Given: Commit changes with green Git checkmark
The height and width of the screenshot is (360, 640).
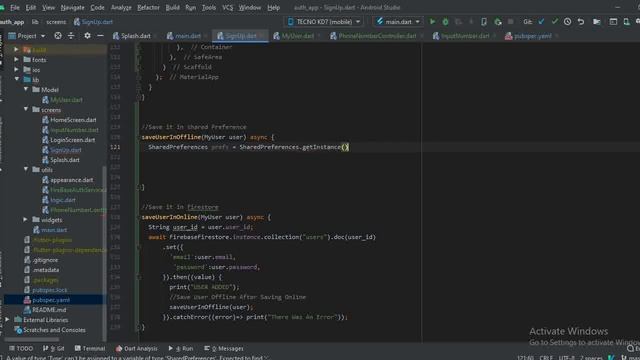Looking at the screenshot, I should [554, 22].
